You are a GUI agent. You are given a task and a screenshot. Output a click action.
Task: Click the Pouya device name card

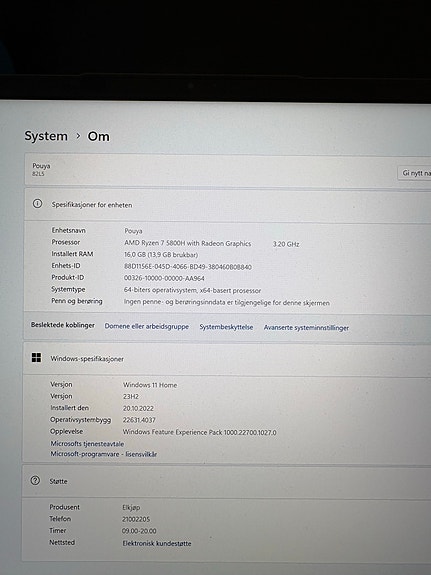tap(227, 169)
